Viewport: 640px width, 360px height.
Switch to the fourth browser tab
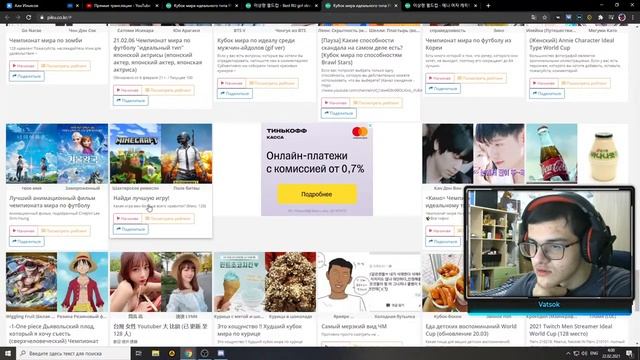tap(281, 6)
